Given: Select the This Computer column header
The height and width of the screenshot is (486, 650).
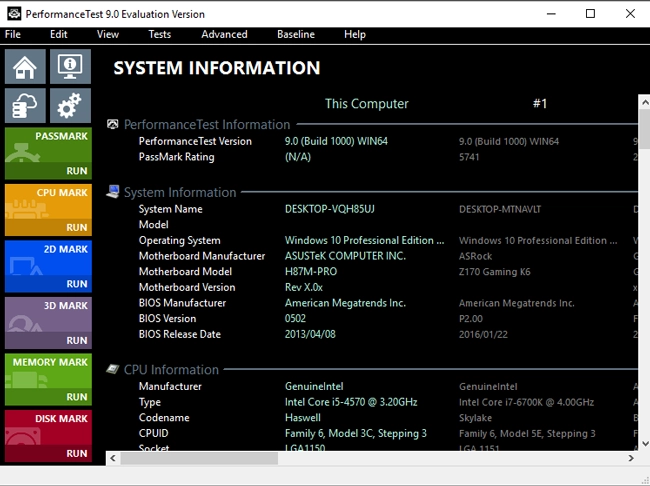Looking at the screenshot, I should (366, 104).
